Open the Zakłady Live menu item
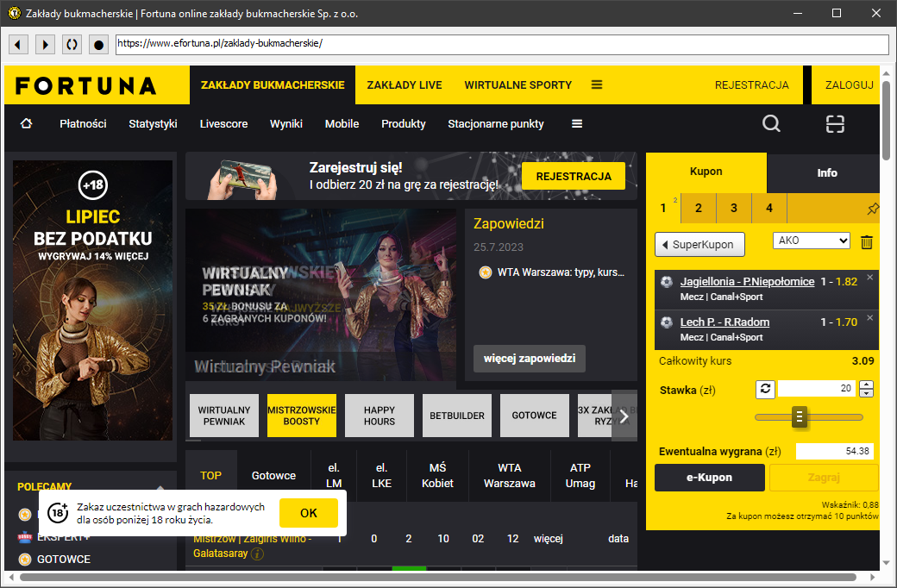The width and height of the screenshot is (897, 588). coord(405,85)
